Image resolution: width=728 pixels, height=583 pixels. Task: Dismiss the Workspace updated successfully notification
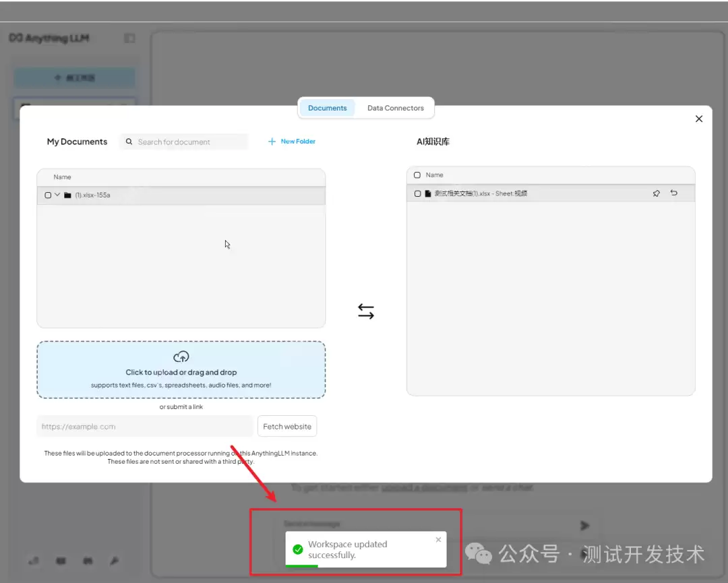[438, 539]
